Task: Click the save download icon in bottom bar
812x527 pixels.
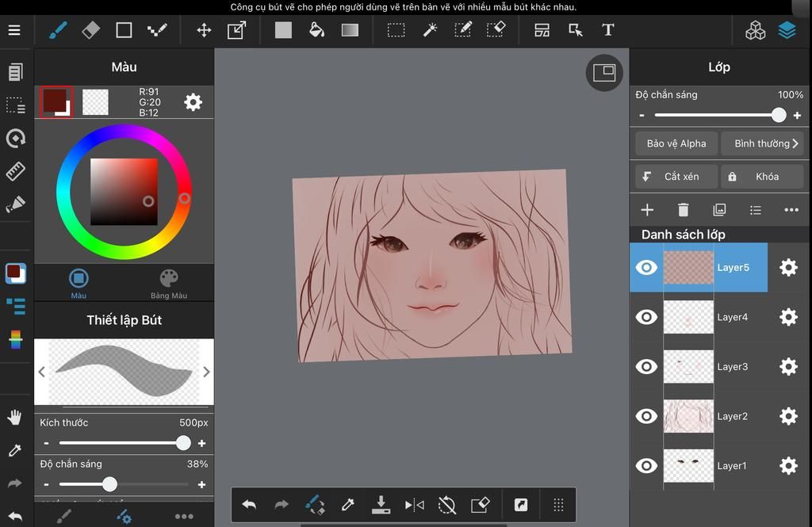Action: pyautogui.click(x=381, y=505)
